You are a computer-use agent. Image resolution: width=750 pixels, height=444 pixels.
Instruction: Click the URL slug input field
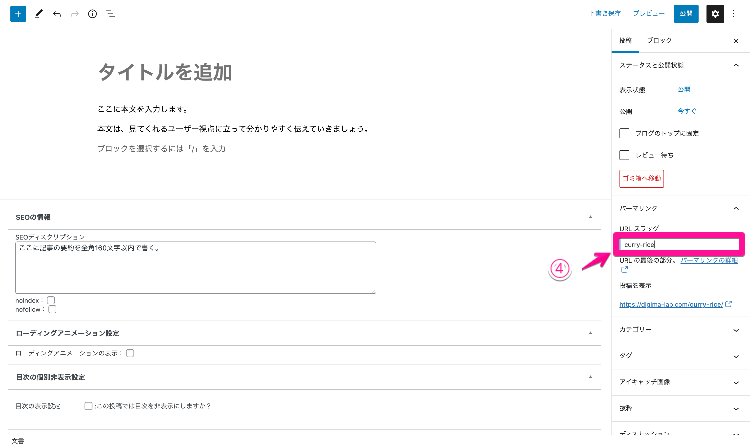(x=679, y=244)
